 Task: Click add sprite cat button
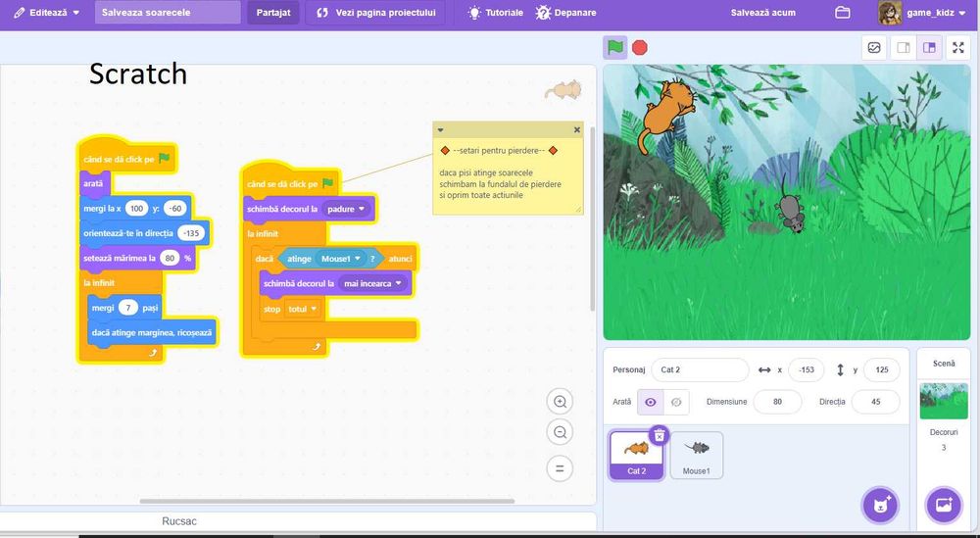880,505
